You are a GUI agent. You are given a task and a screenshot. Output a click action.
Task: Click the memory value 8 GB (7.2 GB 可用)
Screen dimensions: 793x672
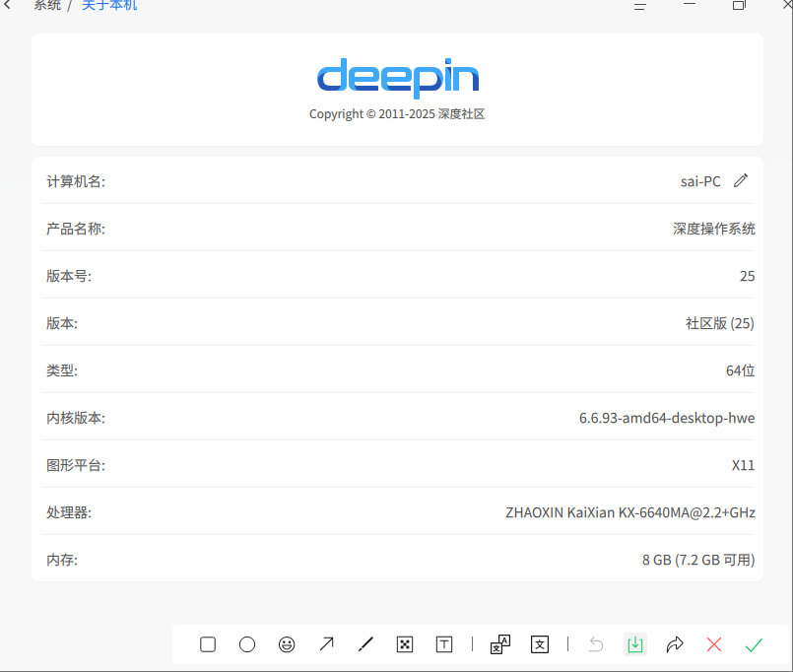coord(698,560)
